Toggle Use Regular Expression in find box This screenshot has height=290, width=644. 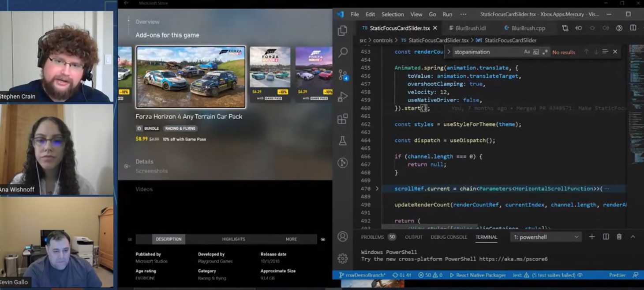click(x=545, y=52)
